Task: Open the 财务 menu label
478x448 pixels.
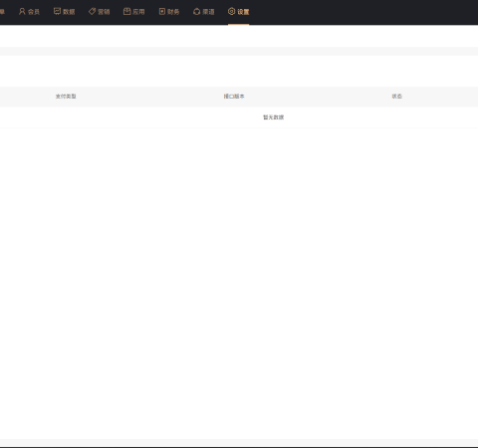Action: coord(173,12)
